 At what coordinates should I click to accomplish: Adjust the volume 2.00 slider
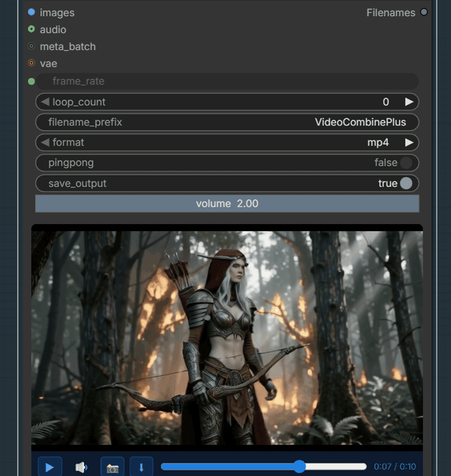tap(227, 203)
